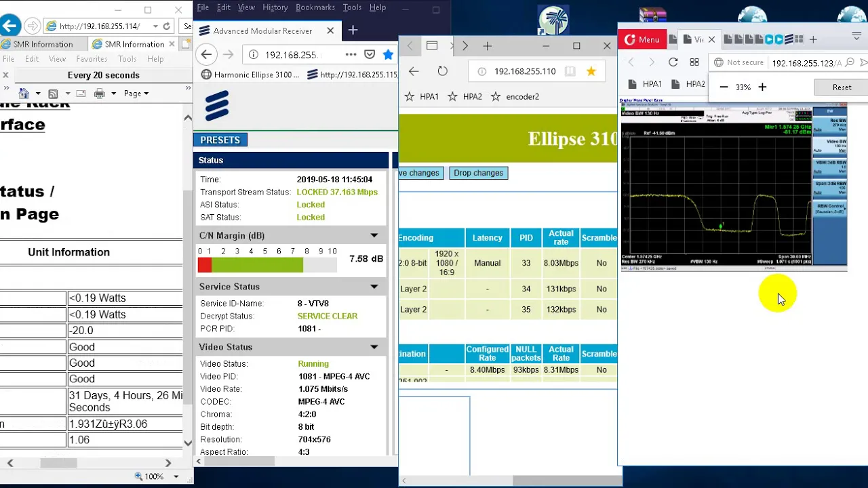Go back in the Edge window

(x=414, y=71)
